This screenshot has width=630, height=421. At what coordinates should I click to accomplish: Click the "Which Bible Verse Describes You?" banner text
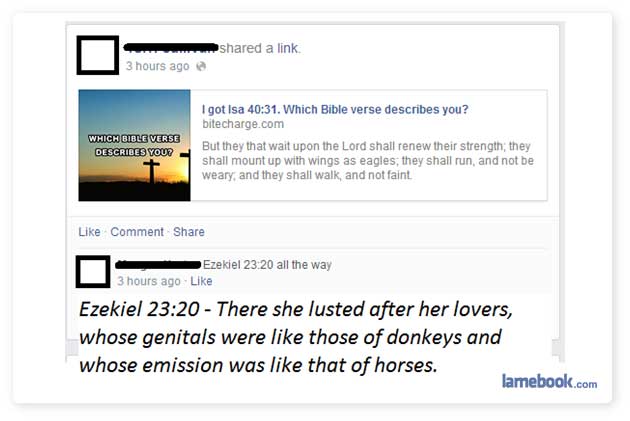(134, 144)
